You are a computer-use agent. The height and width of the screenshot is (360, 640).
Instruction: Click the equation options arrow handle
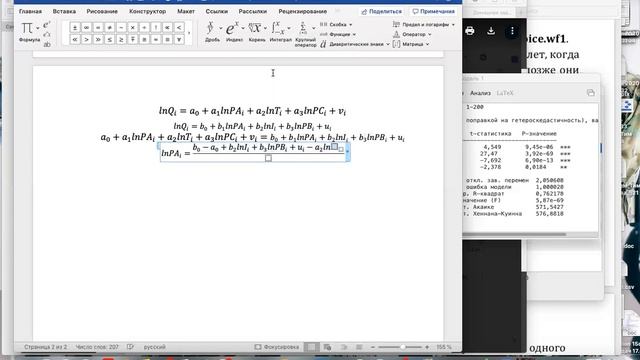tap(347, 151)
